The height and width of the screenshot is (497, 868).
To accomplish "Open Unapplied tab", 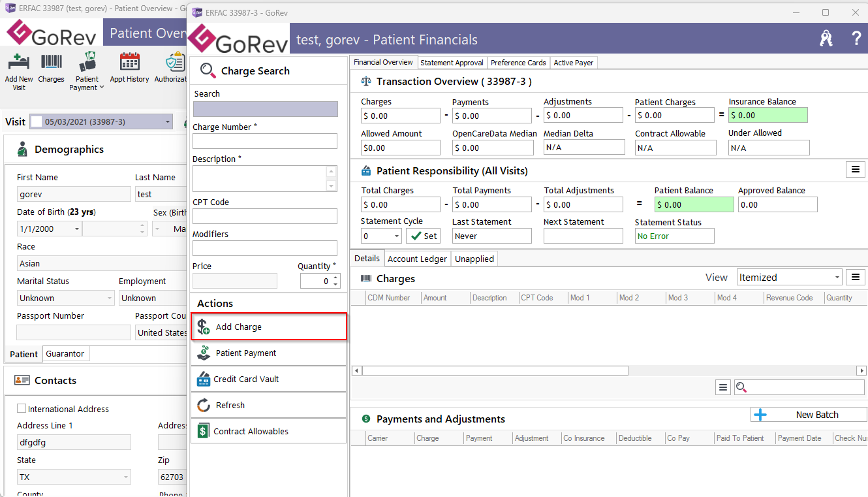I will point(474,259).
